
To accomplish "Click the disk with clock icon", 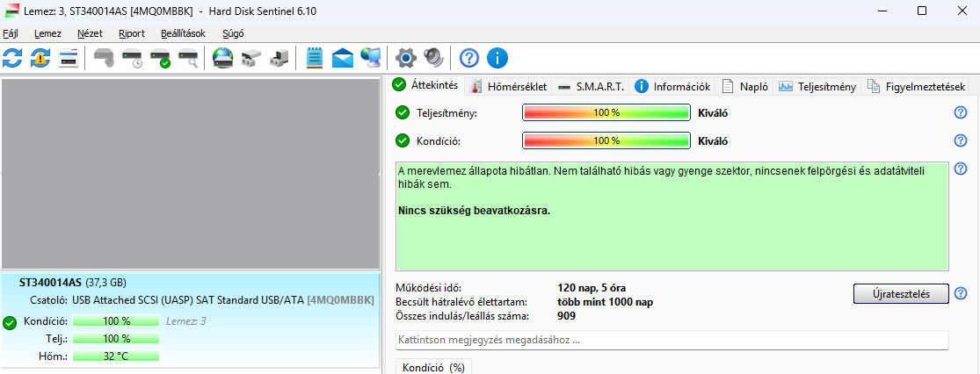I will tap(133, 58).
